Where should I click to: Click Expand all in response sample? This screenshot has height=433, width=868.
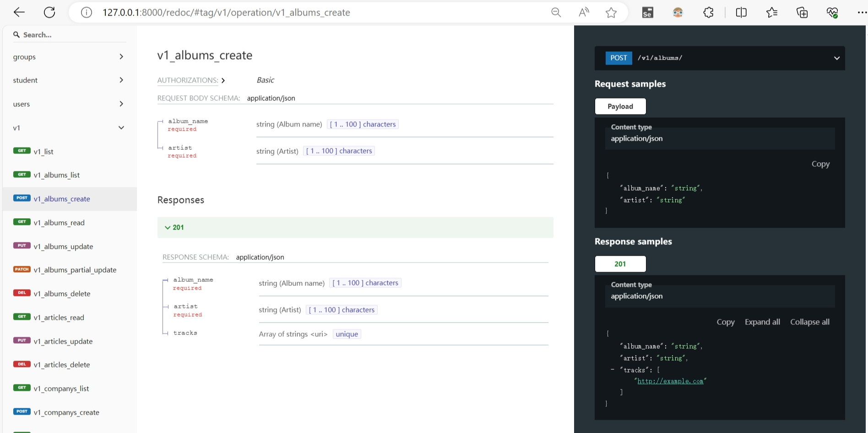[762, 322]
